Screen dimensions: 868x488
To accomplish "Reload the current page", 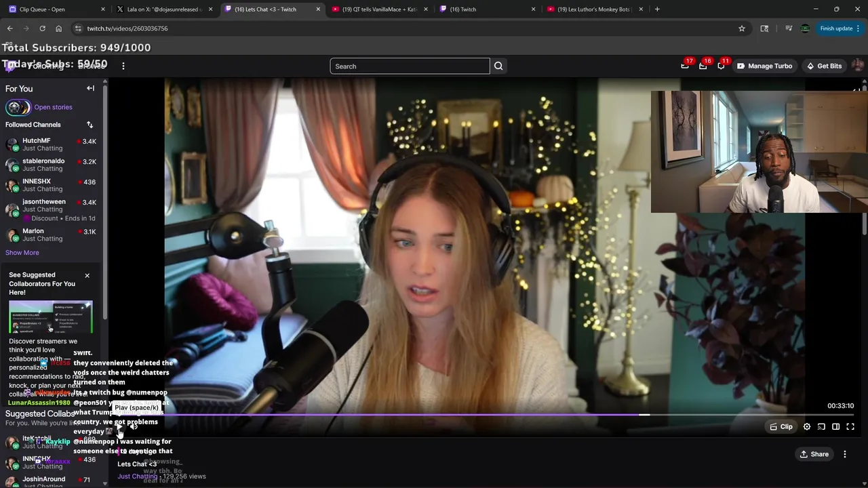I will pos(42,28).
